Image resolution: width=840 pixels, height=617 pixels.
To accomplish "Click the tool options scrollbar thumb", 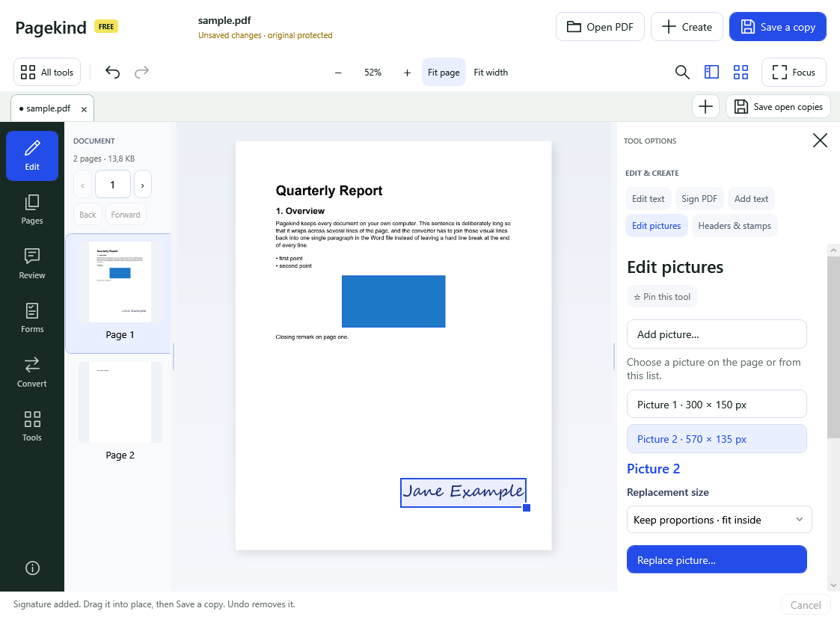I will tap(833, 346).
